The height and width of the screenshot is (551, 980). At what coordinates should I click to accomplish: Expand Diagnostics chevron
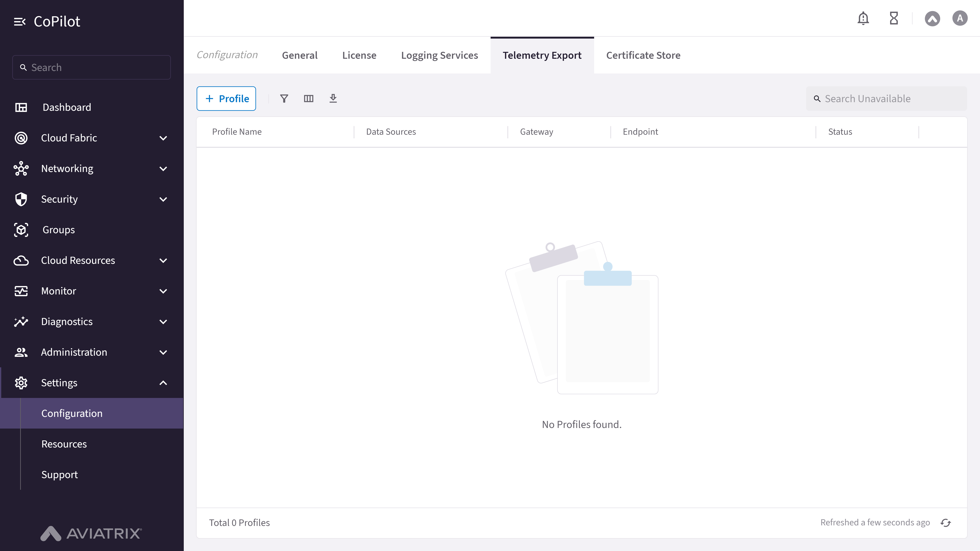[x=163, y=322]
